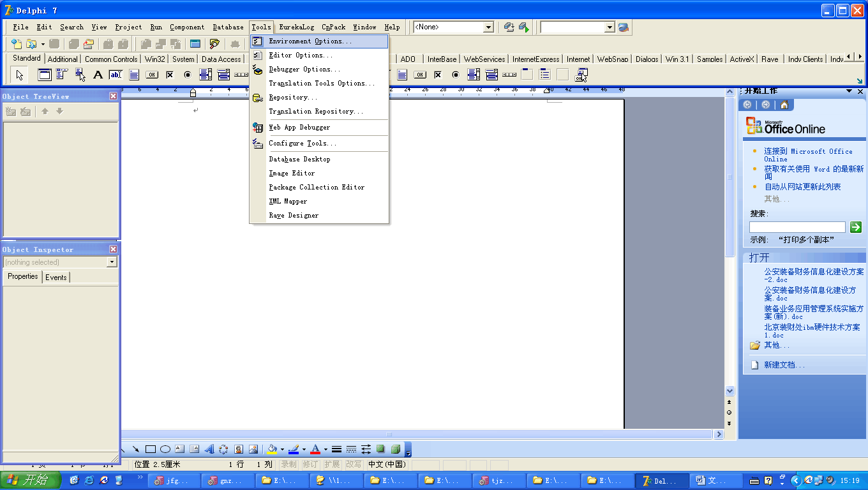This screenshot has height=490, width=868.
Task: Pick the Label 'A' component icon
Action: tap(98, 75)
